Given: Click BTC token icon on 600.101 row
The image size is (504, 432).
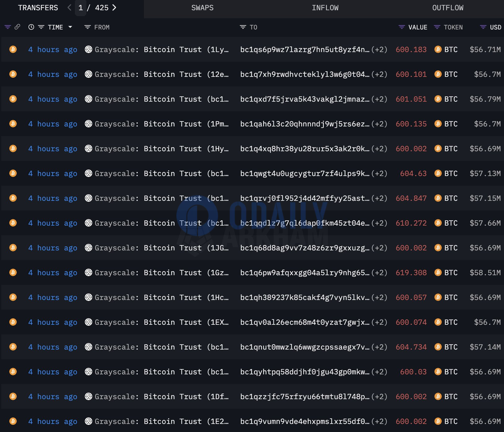Looking at the screenshot, I should pyautogui.click(x=438, y=74).
